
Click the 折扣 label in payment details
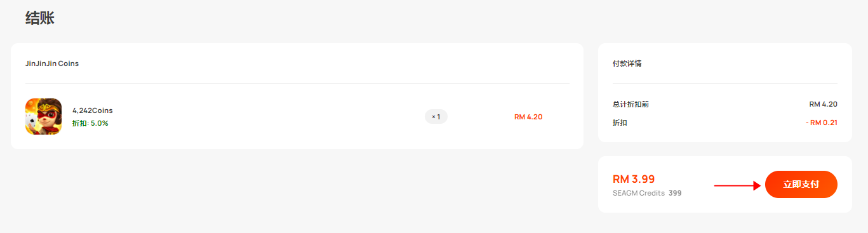pos(620,123)
